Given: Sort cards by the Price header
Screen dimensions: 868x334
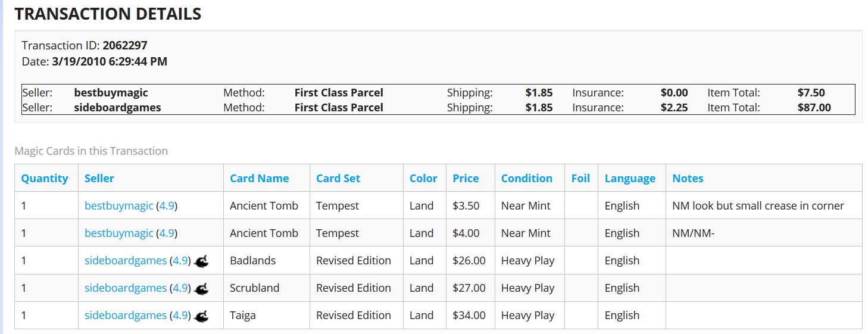Looking at the screenshot, I should (x=465, y=178).
